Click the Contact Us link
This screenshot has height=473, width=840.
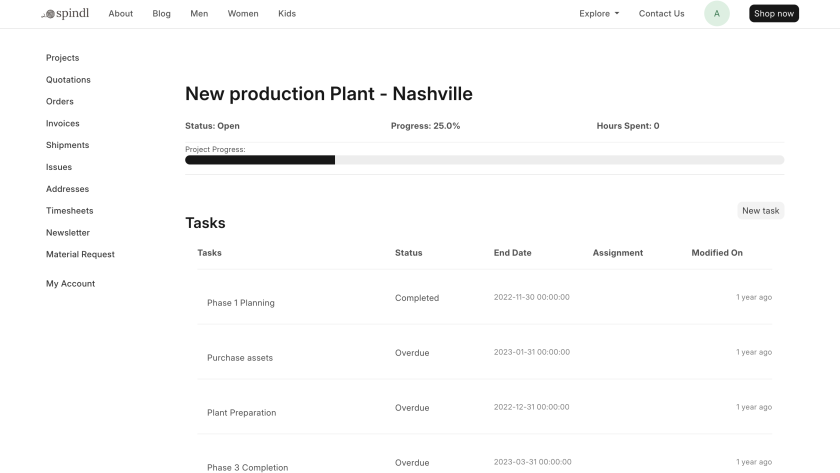pos(661,14)
